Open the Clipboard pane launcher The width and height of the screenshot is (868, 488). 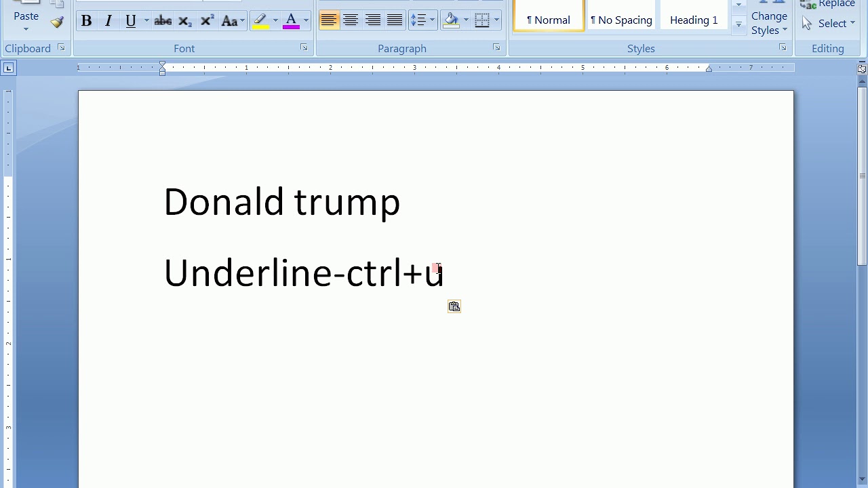point(61,47)
